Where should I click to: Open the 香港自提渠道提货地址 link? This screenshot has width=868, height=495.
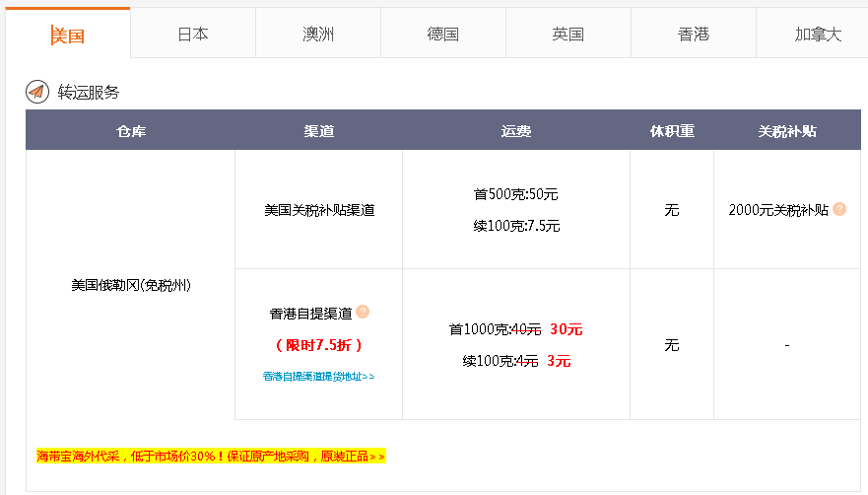(318, 377)
